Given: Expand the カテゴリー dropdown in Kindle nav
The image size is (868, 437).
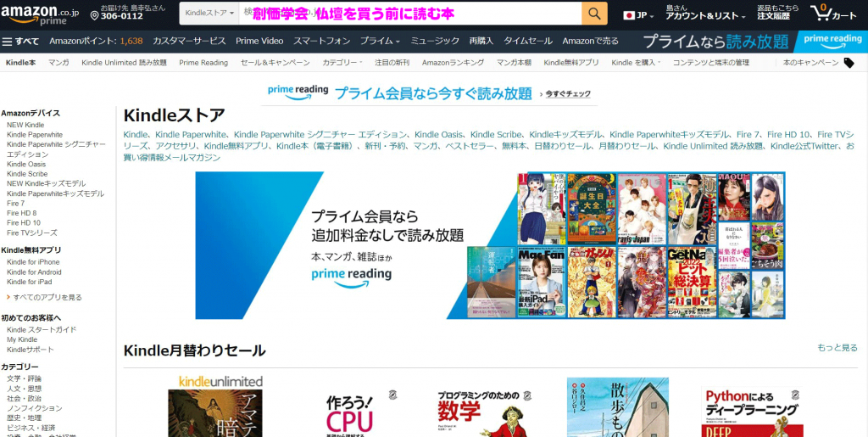Looking at the screenshot, I should 342,63.
